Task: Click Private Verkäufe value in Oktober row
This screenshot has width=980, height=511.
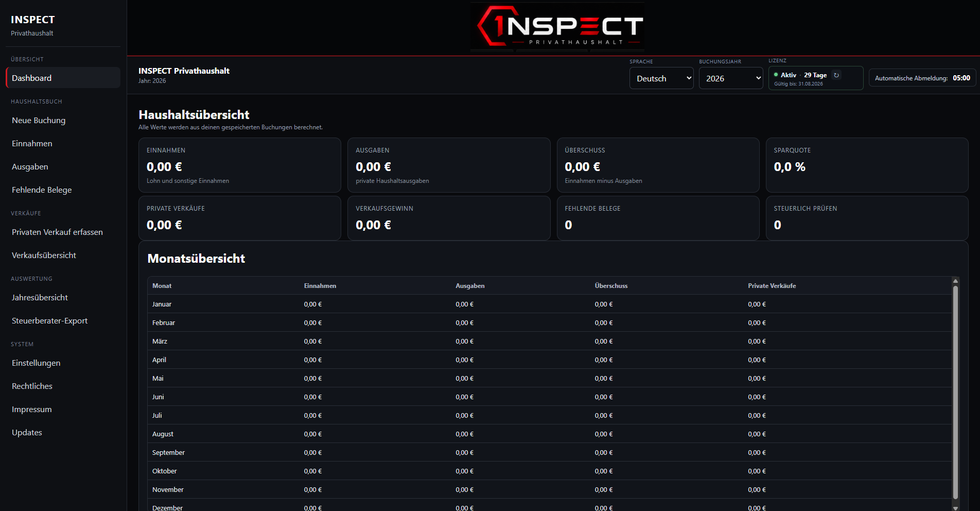Action: [x=757, y=471]
